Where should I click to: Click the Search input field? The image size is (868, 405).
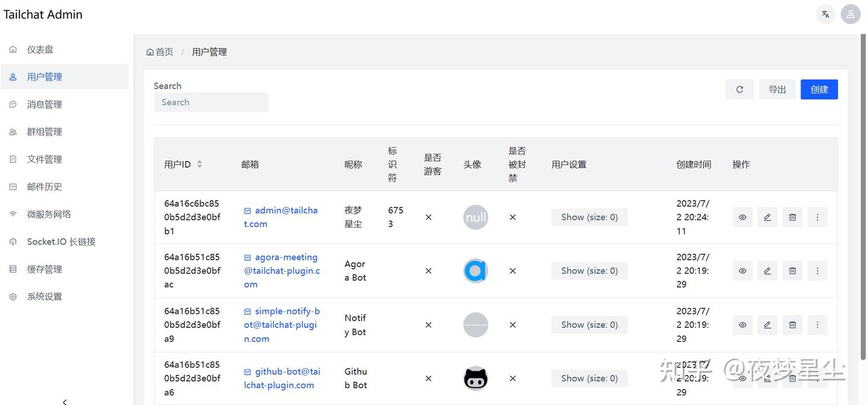[211, 102]
